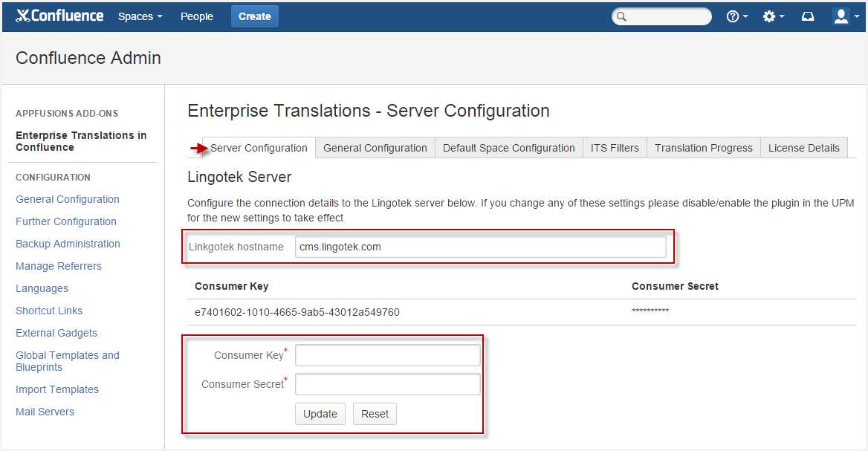
Task: Click the Lingotek Server heading
Action: (239, 177)
